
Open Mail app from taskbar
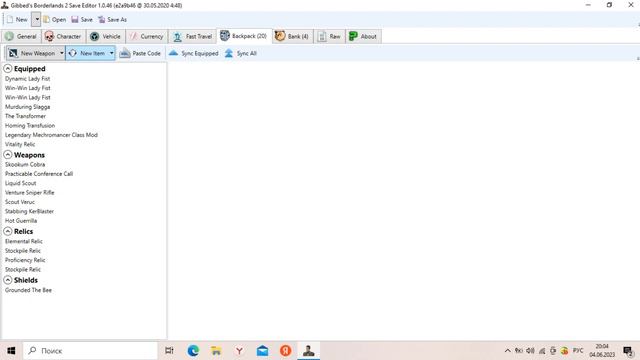262,351
